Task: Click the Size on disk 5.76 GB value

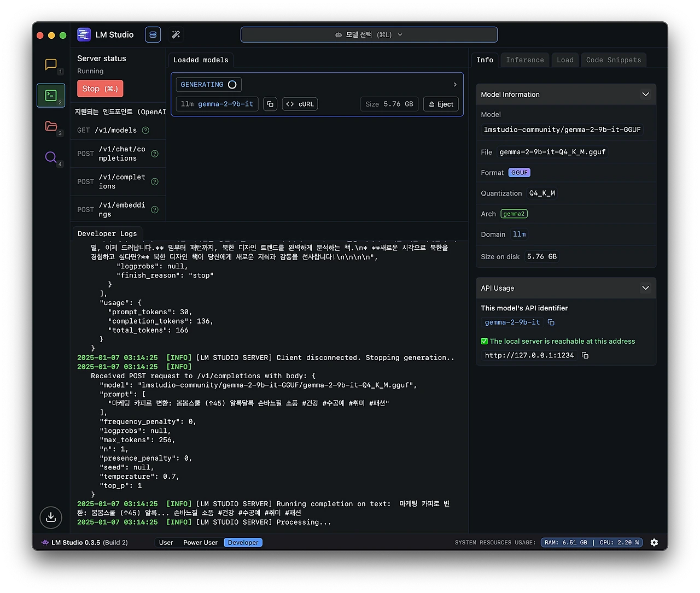Action: (542, 256)
